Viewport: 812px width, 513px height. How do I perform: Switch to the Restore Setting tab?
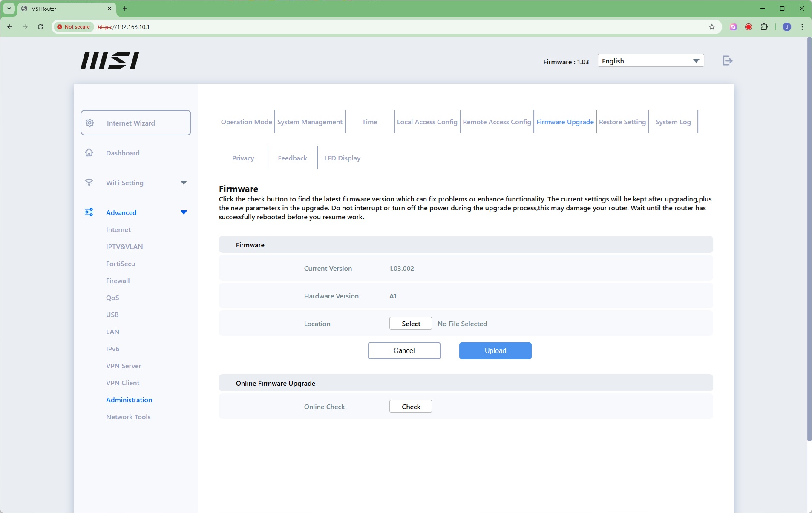click(622, 122)
